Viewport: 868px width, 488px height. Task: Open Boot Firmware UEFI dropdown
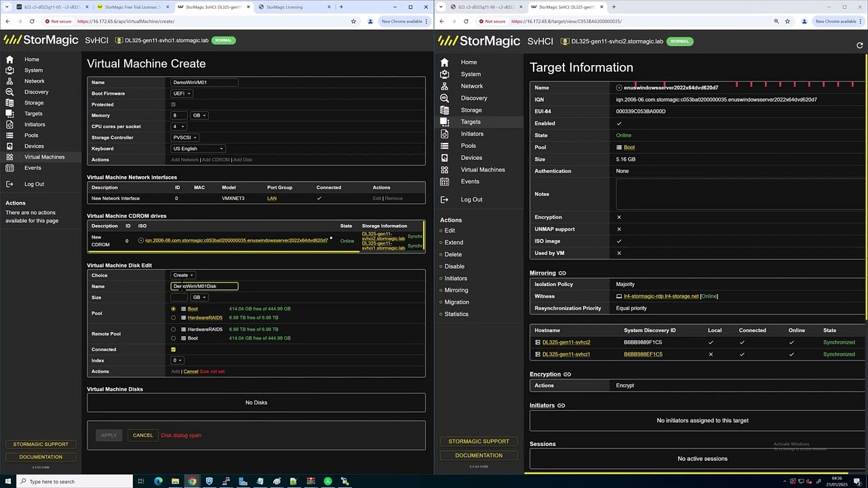pos(182,94)
